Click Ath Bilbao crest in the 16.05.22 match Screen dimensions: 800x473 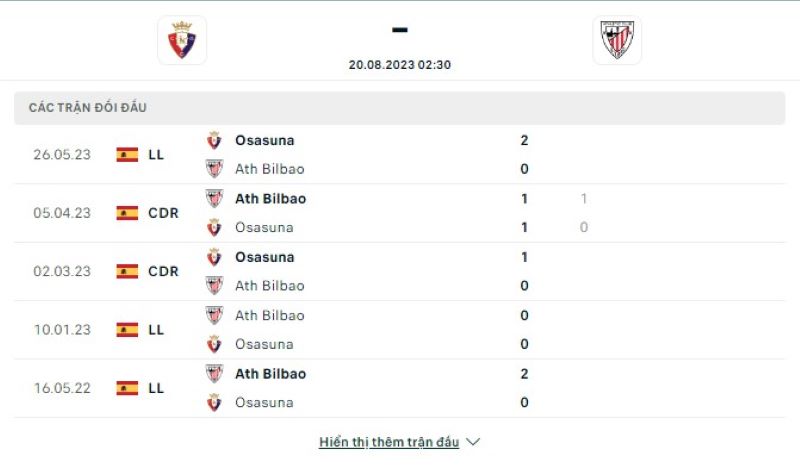[x=214, y=374]
